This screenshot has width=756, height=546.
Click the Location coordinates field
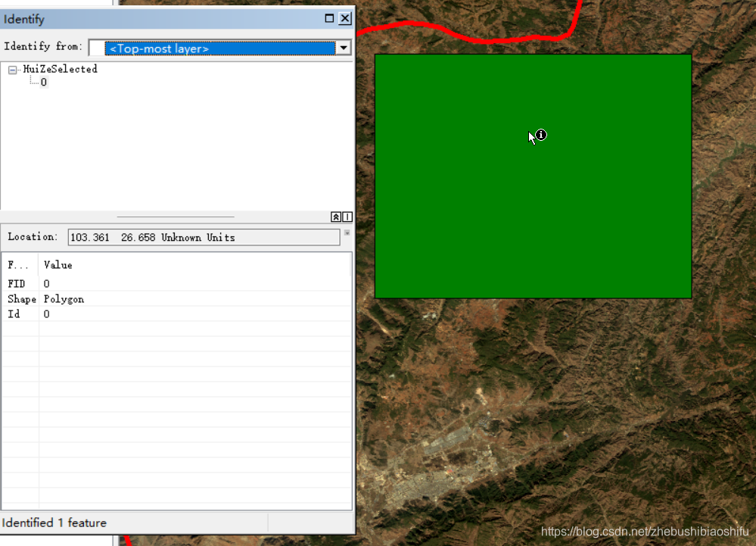tap(204, 237)
